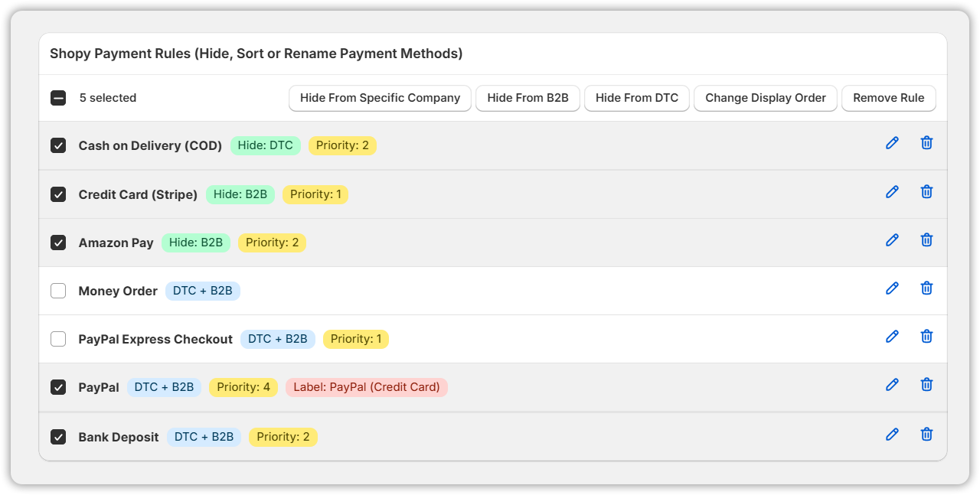Click the Money Order name
This screenshot has width=980, height=495.
pos(118,291)
